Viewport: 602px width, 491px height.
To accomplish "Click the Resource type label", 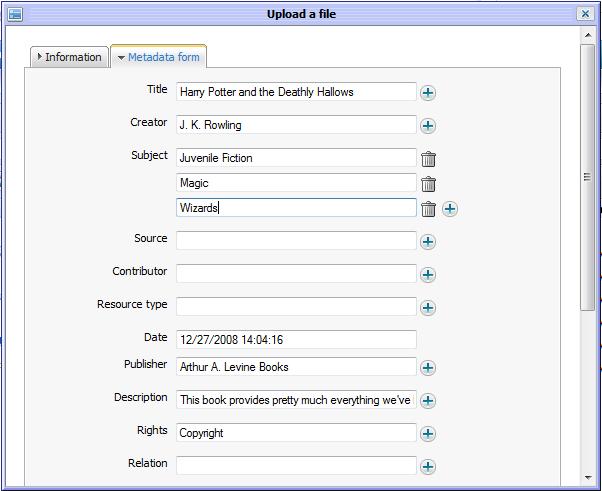I will point(132,304).
